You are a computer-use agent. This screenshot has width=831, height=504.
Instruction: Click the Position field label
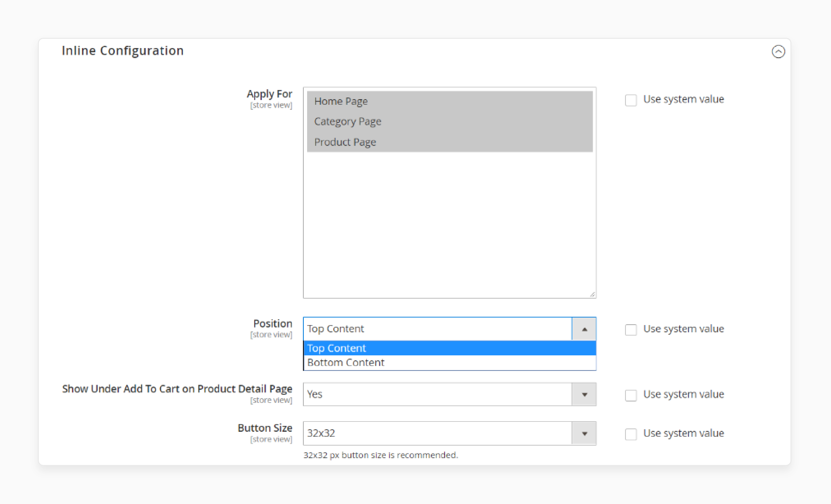[x=272, y=324]
